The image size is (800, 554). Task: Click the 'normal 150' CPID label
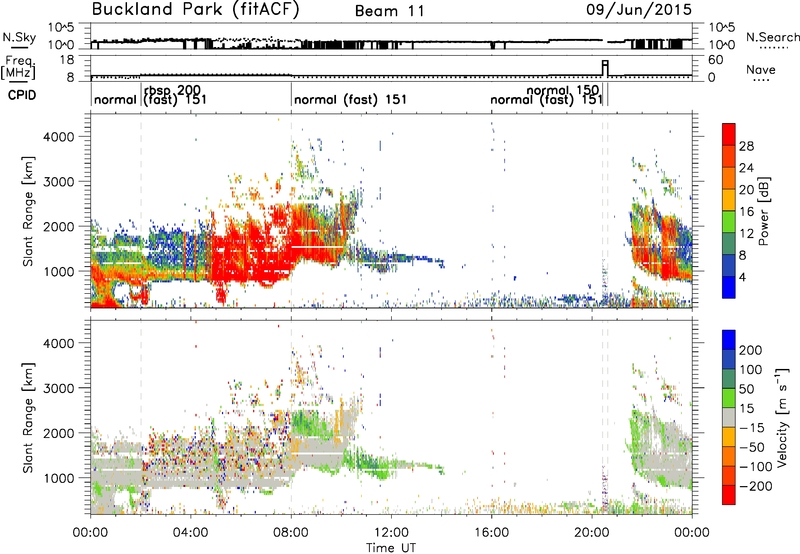(563, 91)
